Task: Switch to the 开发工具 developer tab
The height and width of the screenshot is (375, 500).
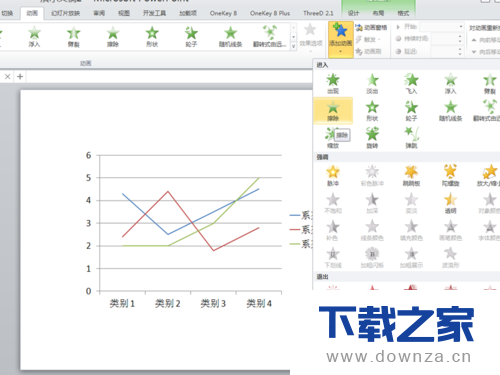Action: point(154,13)
